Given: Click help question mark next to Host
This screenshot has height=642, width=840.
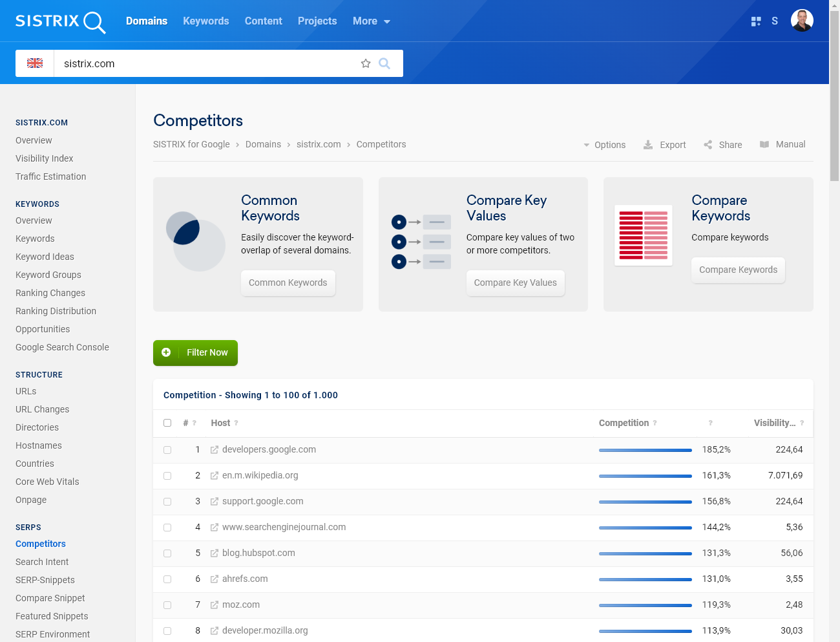Looking at the screenshot, I should pyautogui.click(x=236, y=423).
